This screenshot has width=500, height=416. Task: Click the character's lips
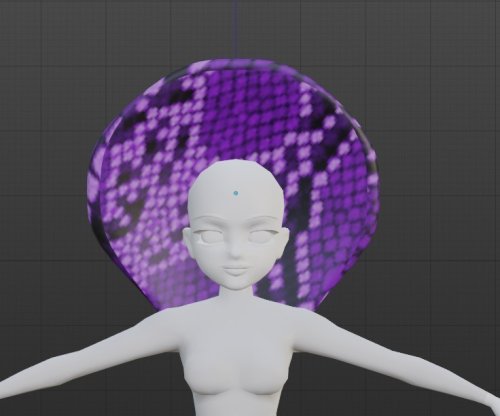(236, 271)
